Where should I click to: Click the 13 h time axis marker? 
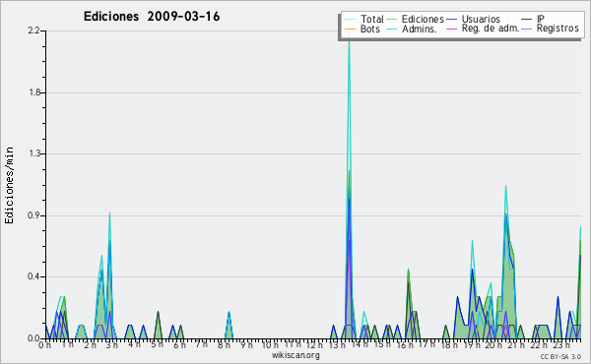click(337, 345)
